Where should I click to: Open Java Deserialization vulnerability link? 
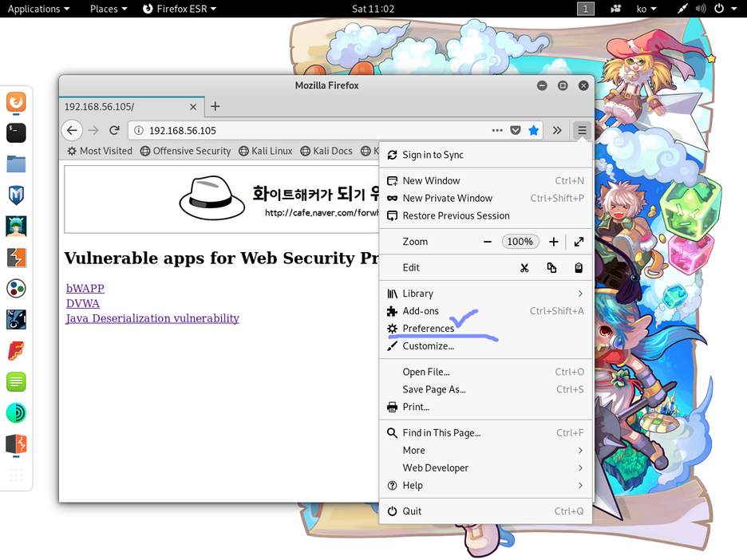[x=152, y=318]
